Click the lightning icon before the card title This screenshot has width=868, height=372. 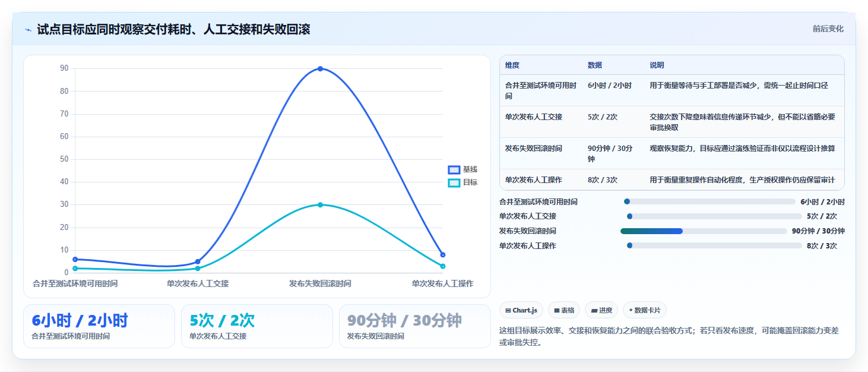[28, 30]
